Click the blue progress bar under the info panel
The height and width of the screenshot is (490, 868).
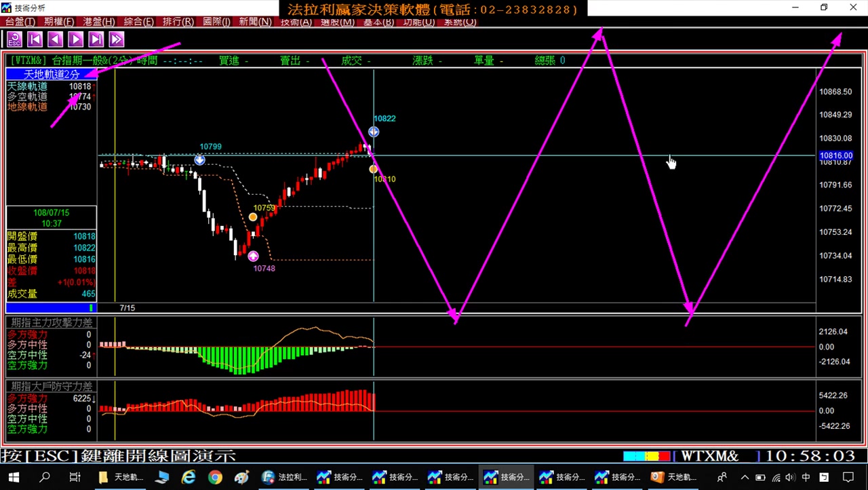coord(52,308)
